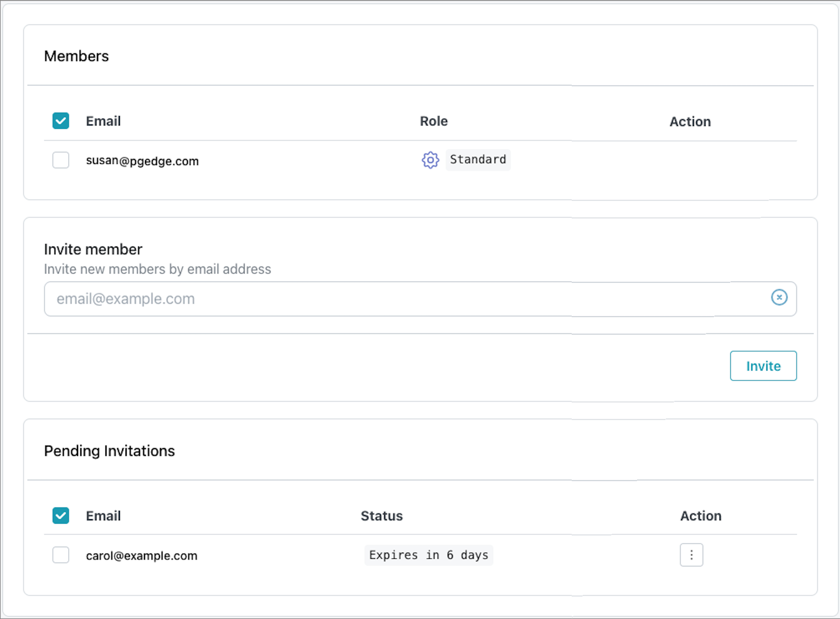Uncheck the select-all checkbox in Members table
Screen dimensions: 840x619
(x=60, y=120)
